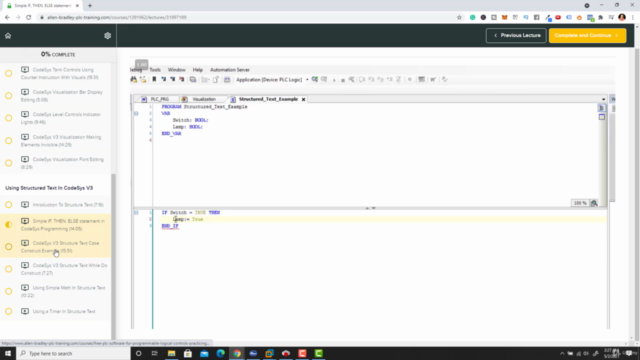640x360 pixels.
Task: Open the Window menu in CodeSys
Action: pos(176,70)
